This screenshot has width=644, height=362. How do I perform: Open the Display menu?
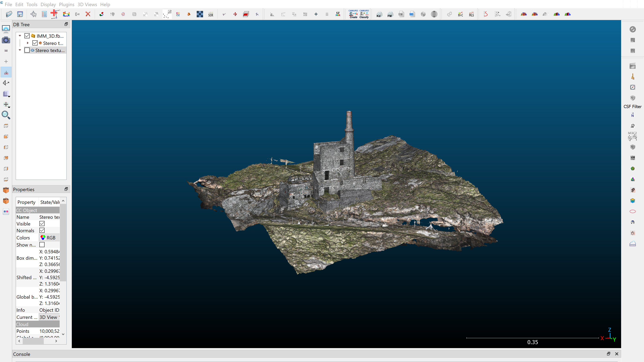pos(48,5)
